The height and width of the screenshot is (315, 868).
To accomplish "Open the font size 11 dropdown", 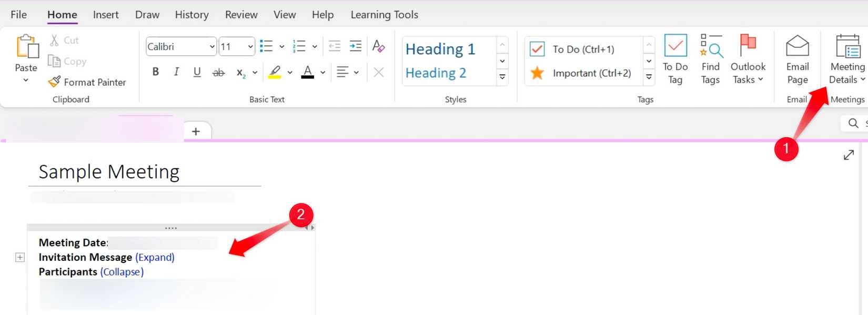I will [x=250, y=47].
